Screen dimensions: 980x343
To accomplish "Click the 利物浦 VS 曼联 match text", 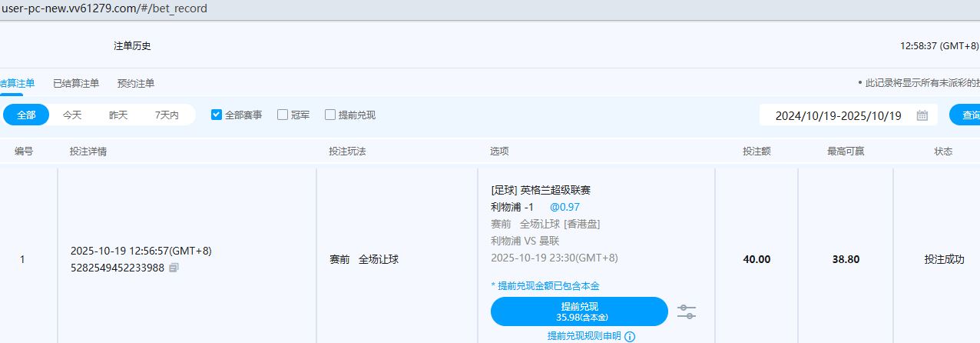I will coord(525,241).
